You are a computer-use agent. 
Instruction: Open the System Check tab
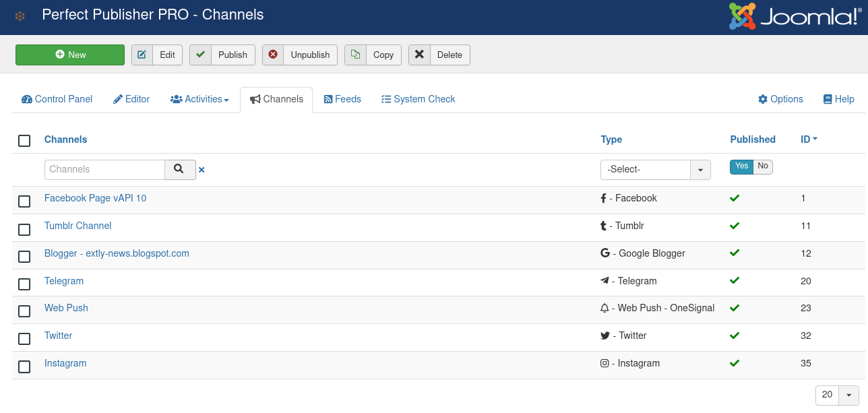[x=418, y=99]
